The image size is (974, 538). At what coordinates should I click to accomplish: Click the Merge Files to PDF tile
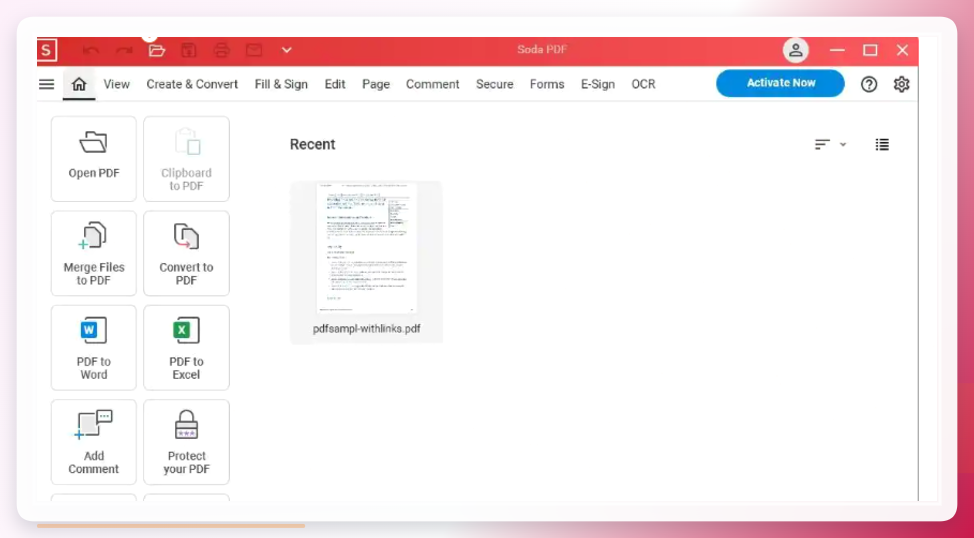[94, 253]
